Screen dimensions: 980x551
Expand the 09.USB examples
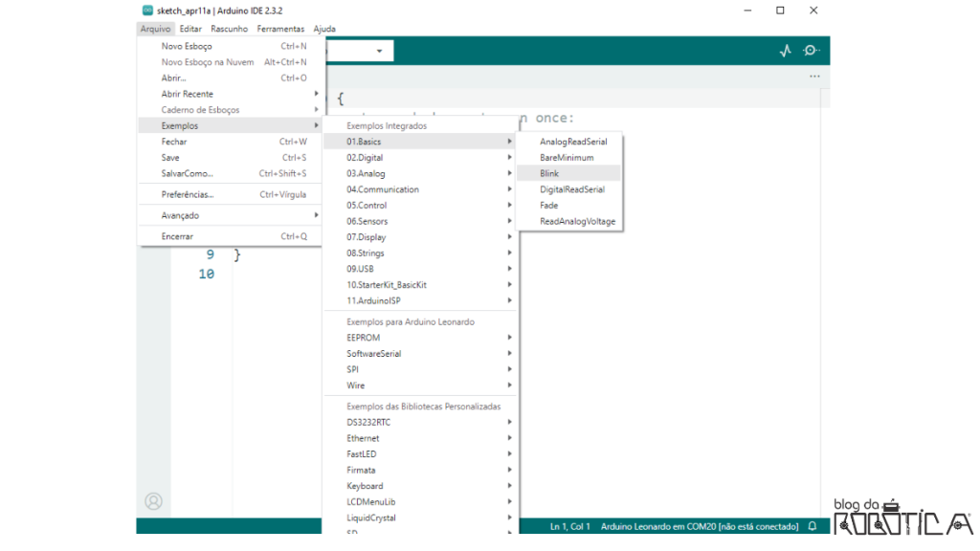pyautogui.click(x=420, y=269)
